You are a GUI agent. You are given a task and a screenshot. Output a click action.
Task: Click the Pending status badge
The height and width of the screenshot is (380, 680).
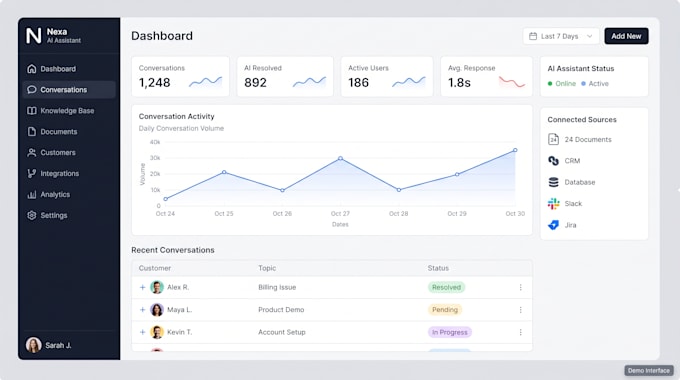point(445,310)
